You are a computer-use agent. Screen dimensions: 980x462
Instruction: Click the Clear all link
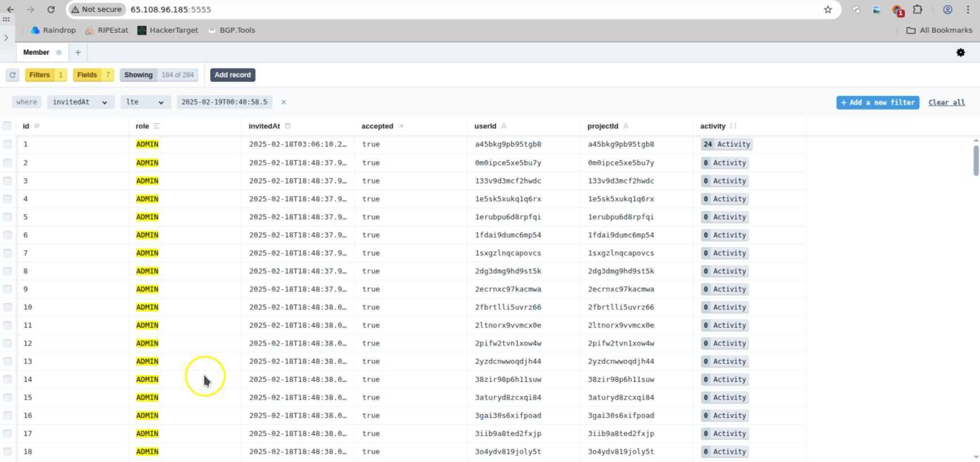pyautogui.click(x=946, y=102)
